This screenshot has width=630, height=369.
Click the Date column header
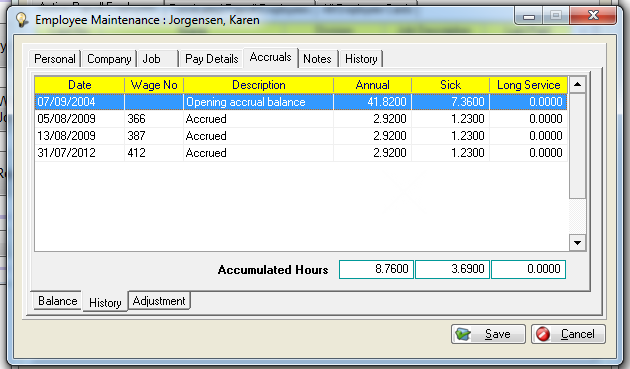[80, 85]
